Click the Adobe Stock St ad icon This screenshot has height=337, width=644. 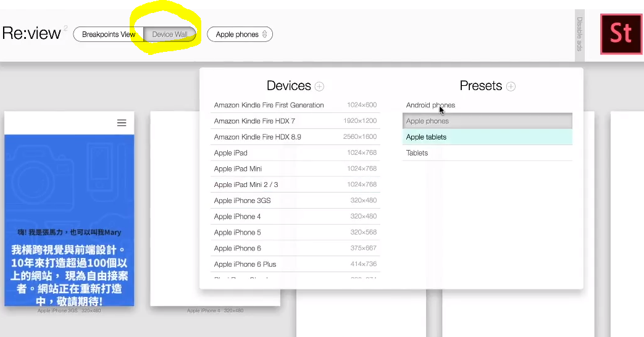(621, 34)
